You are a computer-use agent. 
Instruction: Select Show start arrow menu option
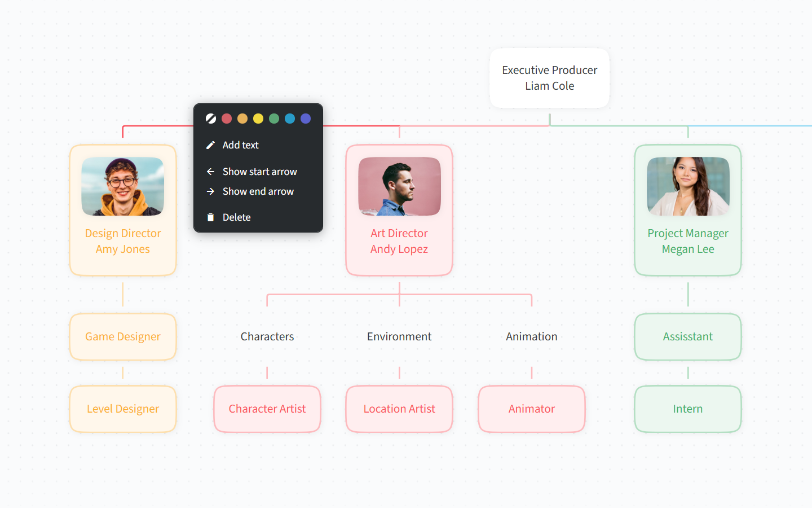point(259,172)
